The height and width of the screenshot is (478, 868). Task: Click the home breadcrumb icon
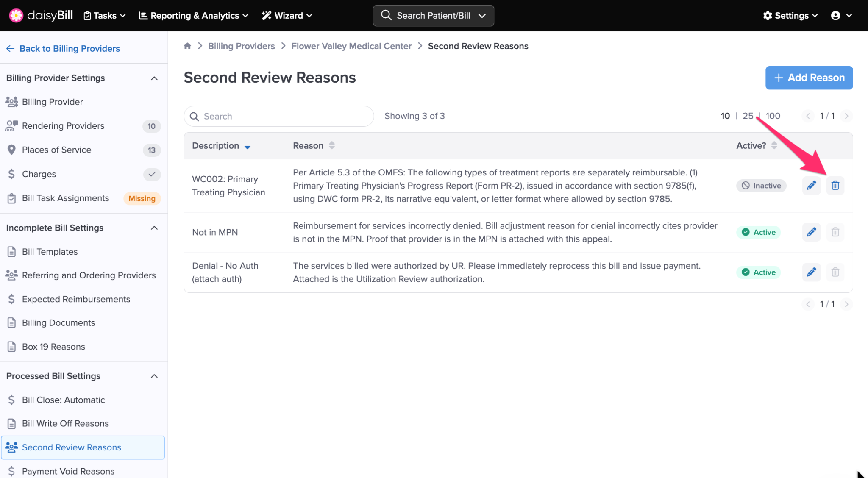(x=187, y=46)
